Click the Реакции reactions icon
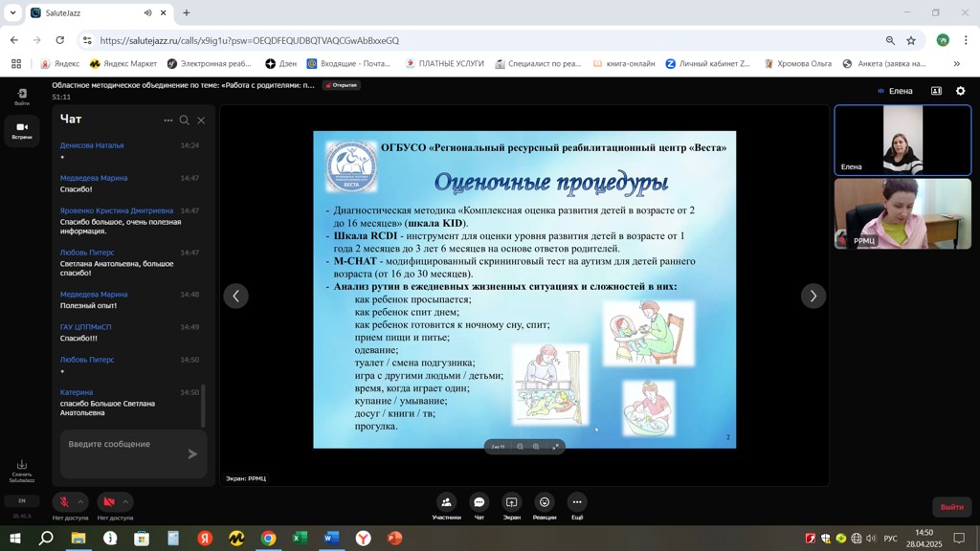Image resolution: width=980 pixels, height=551 pixels. (545, 502)
